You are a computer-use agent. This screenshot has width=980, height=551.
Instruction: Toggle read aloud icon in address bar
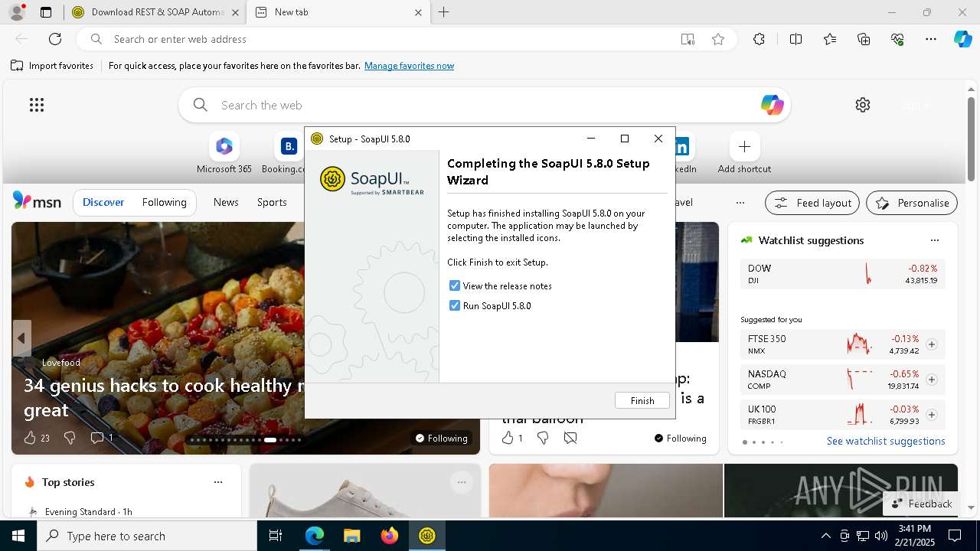coord(688,39)
